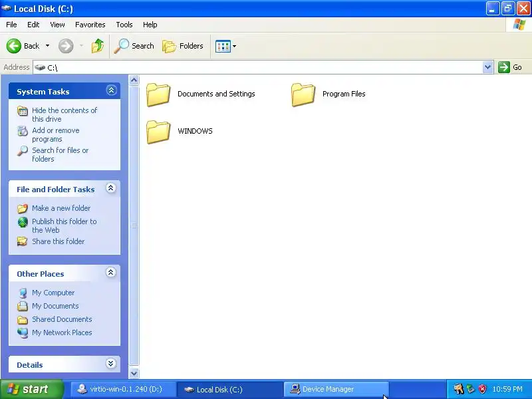Click the Share this folder icon

23,241
